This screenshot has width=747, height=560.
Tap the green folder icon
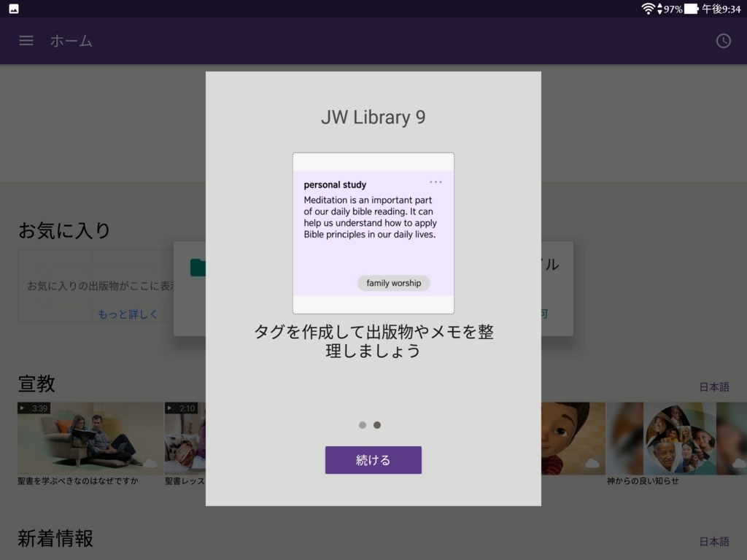click(198, 268)
